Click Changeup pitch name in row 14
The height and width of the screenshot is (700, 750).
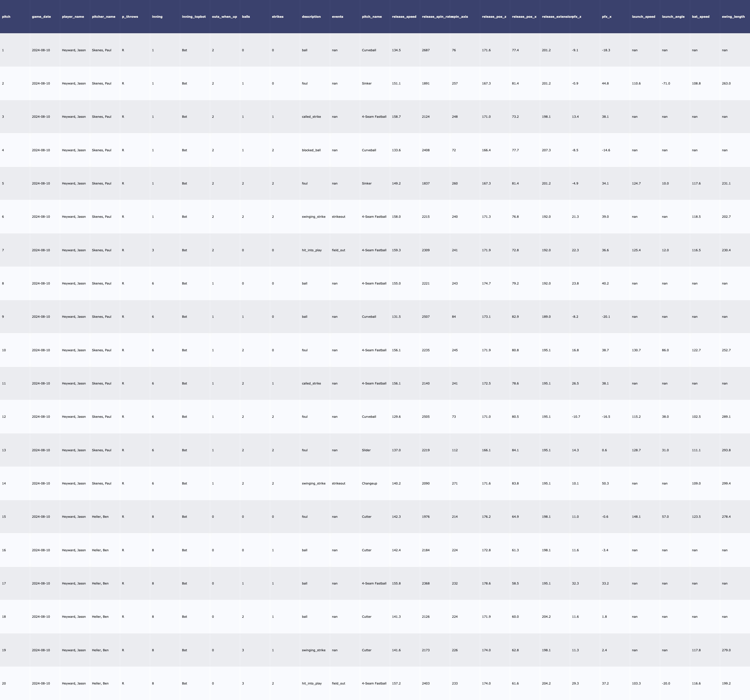coord(369,483)
